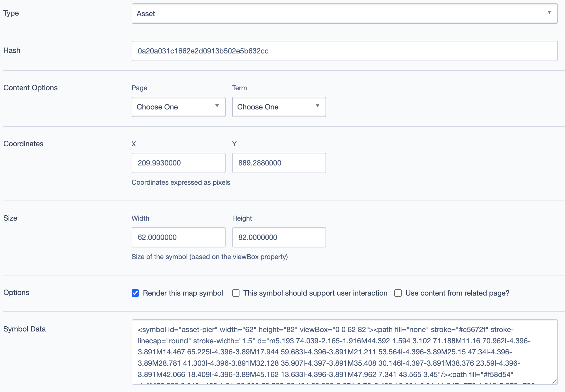565x392 pixels.
Task: Uncheck Render this map symbol
Action: click(135, 293)
